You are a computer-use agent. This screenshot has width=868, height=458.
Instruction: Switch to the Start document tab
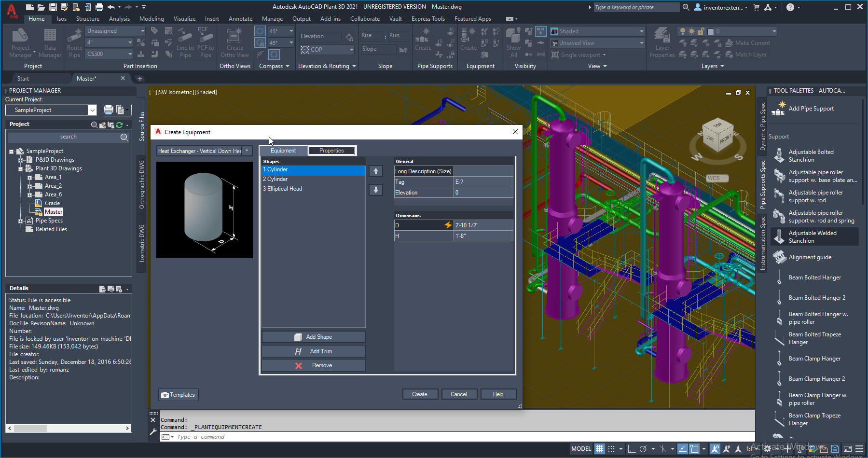(x=23, y=79)
